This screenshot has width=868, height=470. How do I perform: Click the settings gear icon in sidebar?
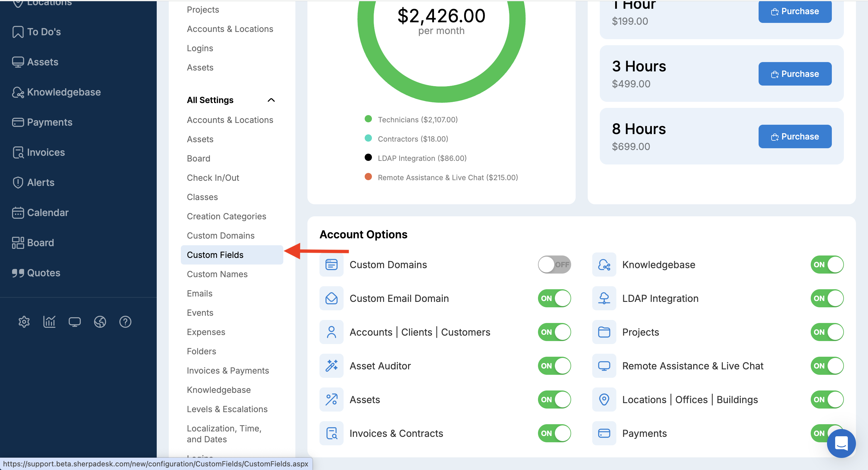tap(24, 322)
